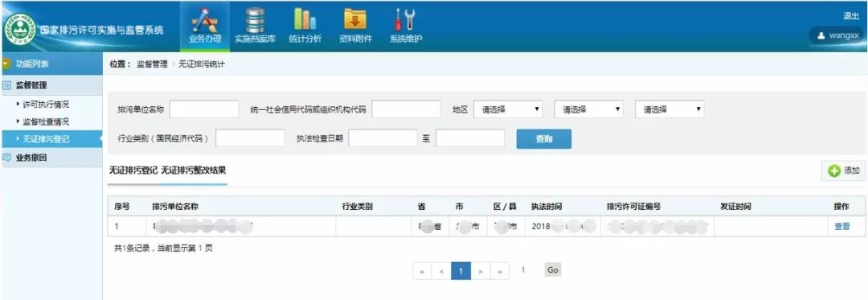Open 许可执行情况 in sidebar
The width and height of the screenshot is (868, 300).
point(45,104)
